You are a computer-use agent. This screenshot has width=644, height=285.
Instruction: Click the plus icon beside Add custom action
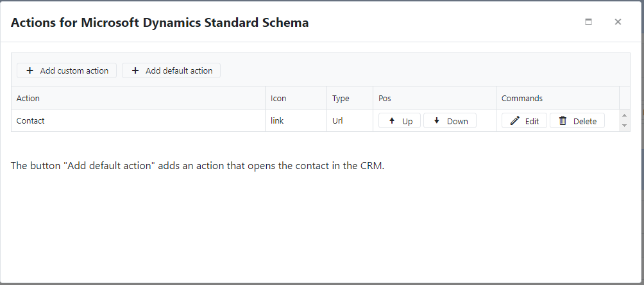(30, 70)
